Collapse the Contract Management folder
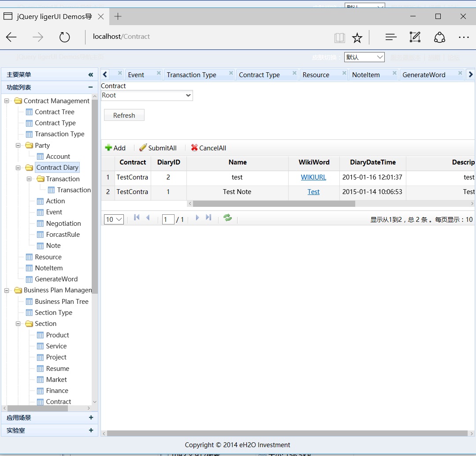Image resolution: width=476 pixels, height=456 pixels. (x=7, y=101)
